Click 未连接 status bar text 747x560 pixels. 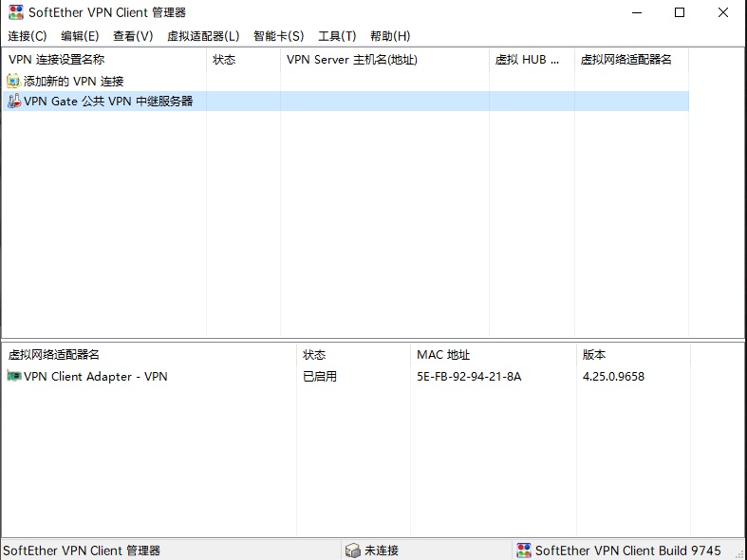382,551
